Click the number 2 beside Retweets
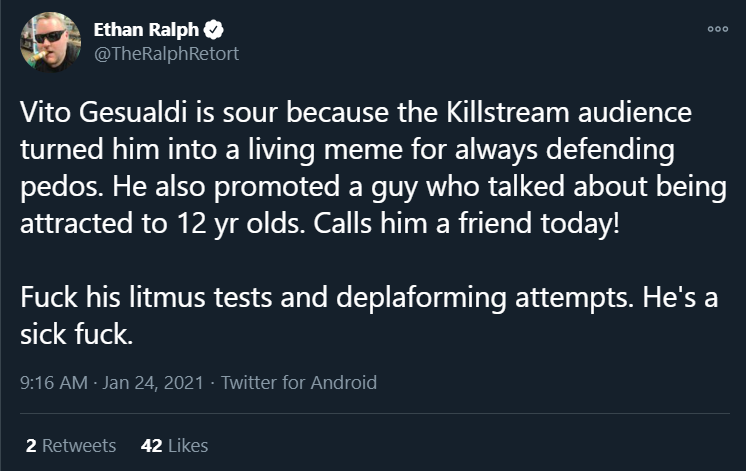This screenshot has height=471, width=746. click(x=31, y=446)
